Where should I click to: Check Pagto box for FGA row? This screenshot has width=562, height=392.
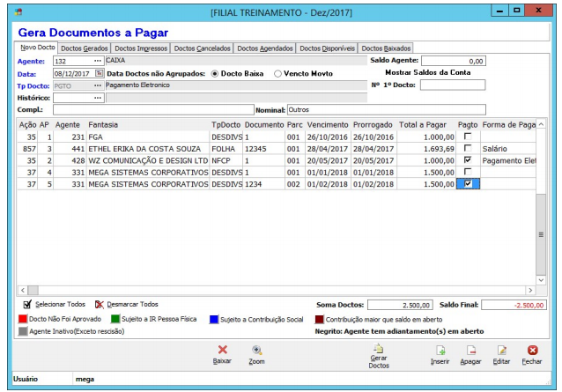(x=468, y=137)
